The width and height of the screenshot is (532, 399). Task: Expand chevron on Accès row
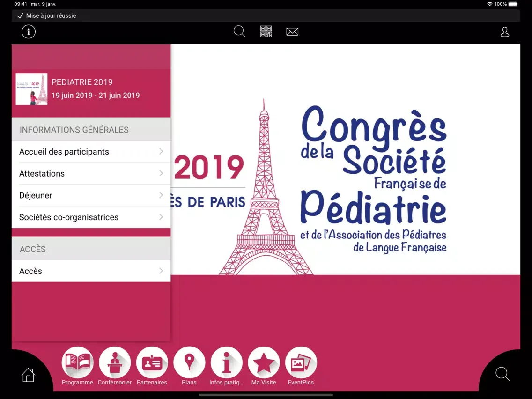[161, 271]
